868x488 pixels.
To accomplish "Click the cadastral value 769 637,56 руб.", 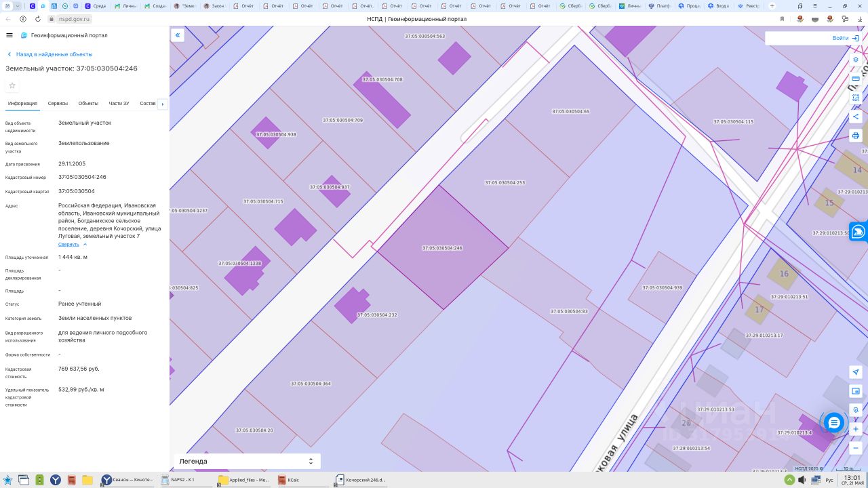I will click(x=79, y=369).
